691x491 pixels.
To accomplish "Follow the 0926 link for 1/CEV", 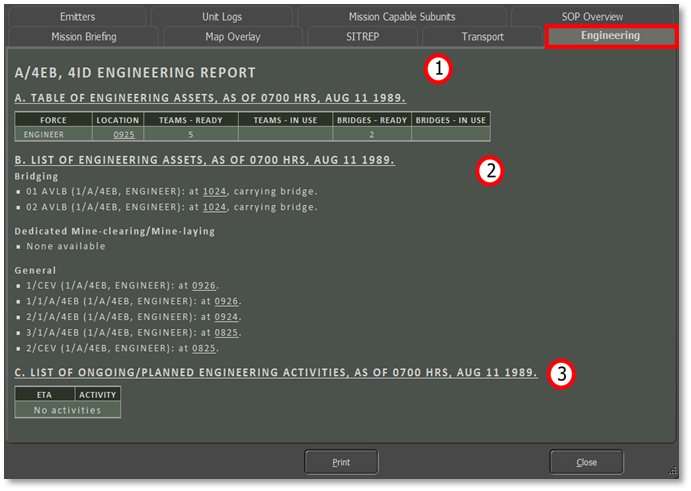I will coord(204,285).
